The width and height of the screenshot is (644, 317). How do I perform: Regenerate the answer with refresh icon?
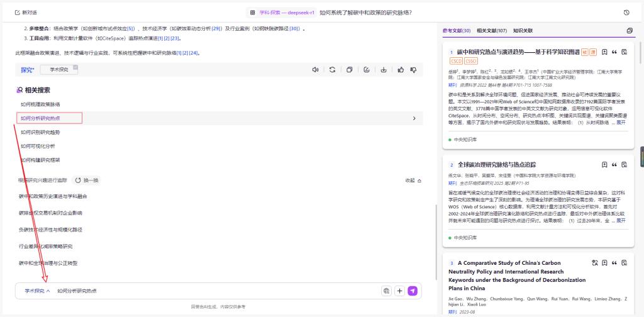tap(332, 70)
